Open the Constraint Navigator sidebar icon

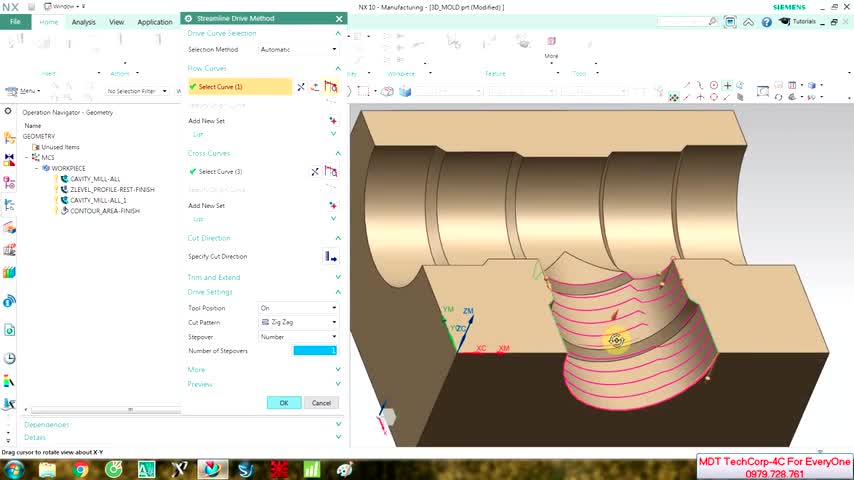coord(9,160)
